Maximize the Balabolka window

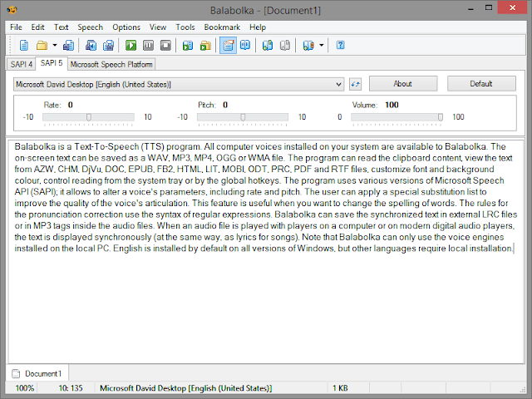(x=489, y=8)
